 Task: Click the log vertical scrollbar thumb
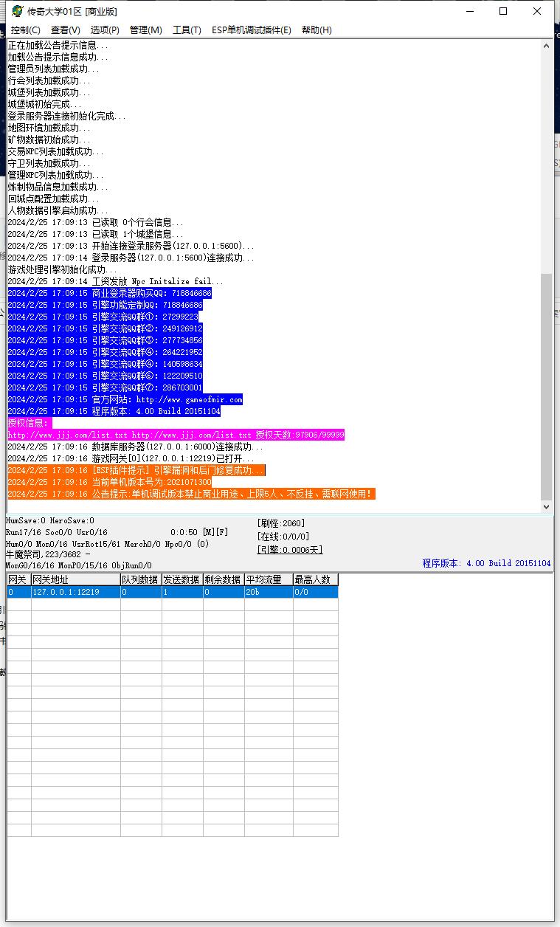pyautogui.click(x=547, y=386)
